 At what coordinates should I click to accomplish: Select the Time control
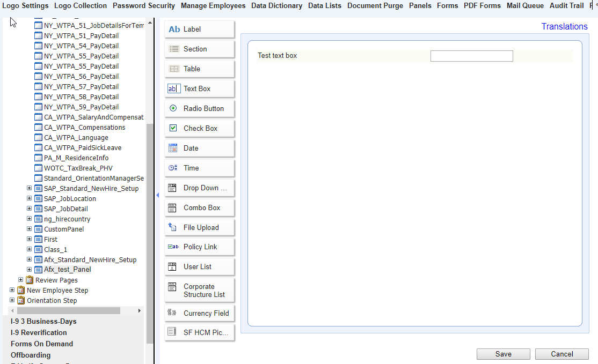click(x=199, y=168)
